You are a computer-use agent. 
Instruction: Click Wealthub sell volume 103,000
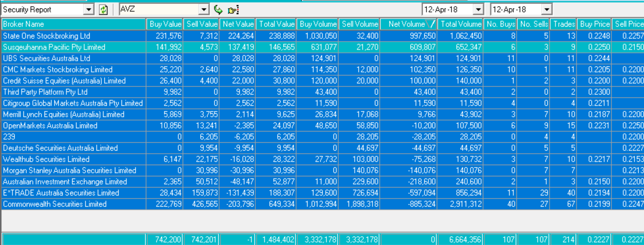click(x=365, y=159)
